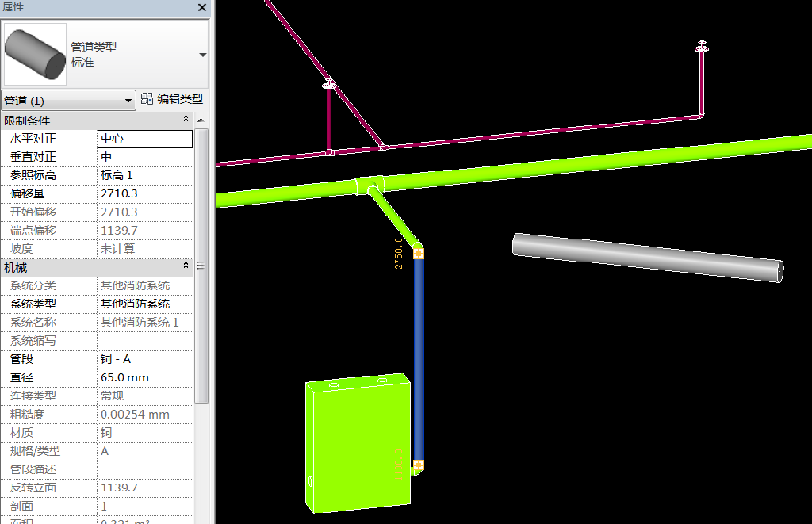Select the gray pipe segment

(x=646, y=256)
